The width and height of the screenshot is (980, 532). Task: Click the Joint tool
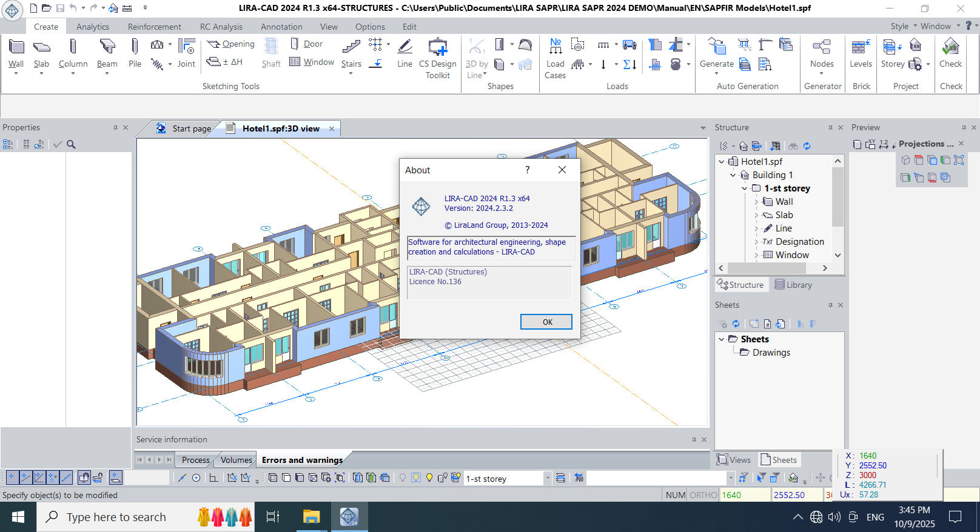186,53
